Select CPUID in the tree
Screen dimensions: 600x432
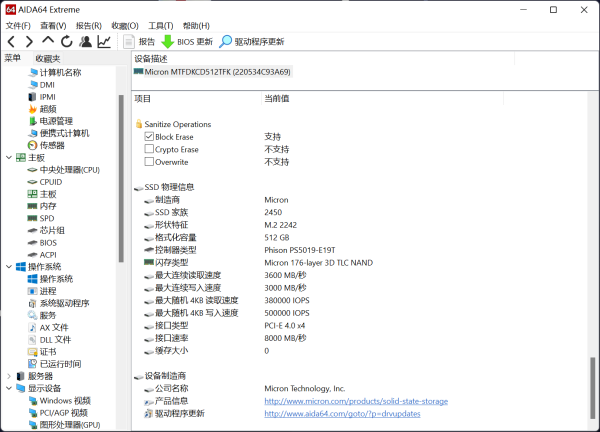pyautogui.click(x=45, y=182)
